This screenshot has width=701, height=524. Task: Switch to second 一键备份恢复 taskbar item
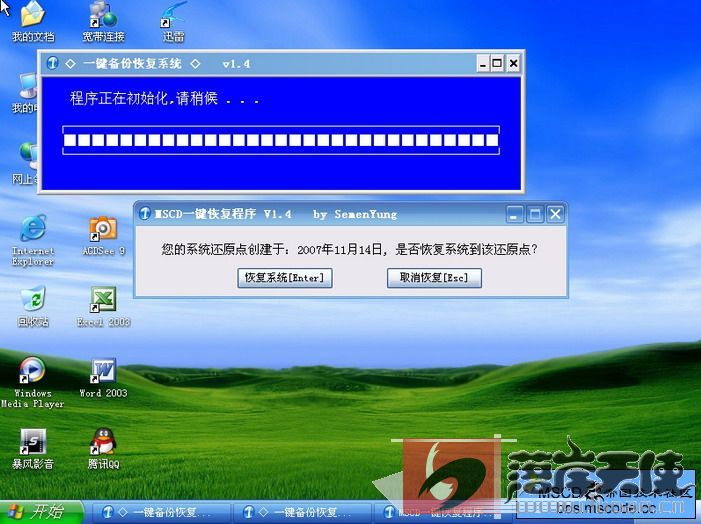click(x=302, y=512)
